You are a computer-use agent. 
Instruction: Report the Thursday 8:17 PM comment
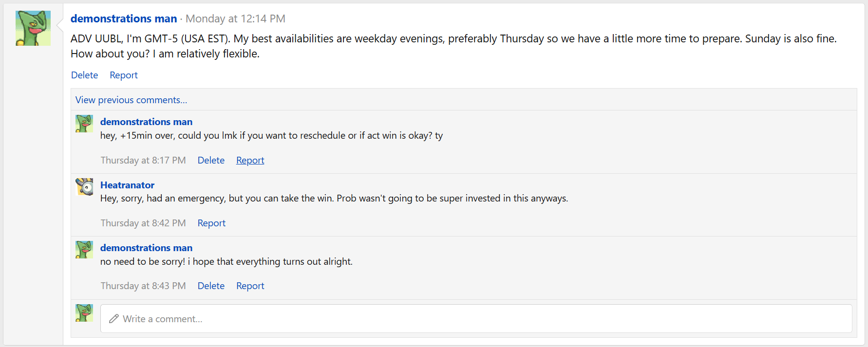tap(250, 160)
